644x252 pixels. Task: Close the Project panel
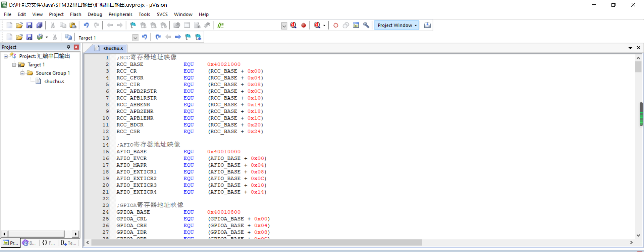click(x=76, y=47)
